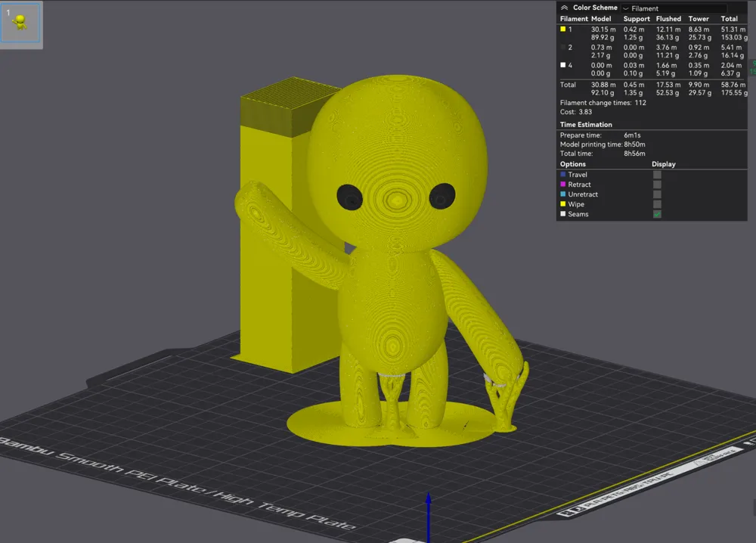Click the yellow Wipe legend swatch

pyautogui.click(x=562, y=204)
